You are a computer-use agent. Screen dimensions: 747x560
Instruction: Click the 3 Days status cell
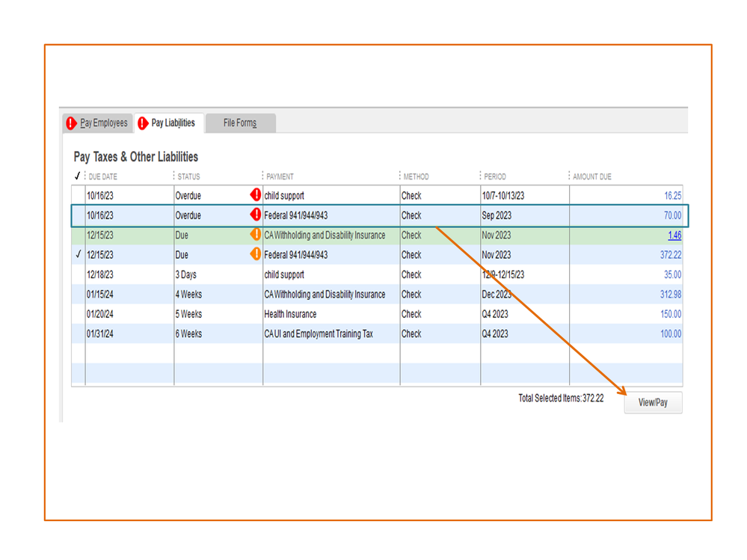click(218, 274)
